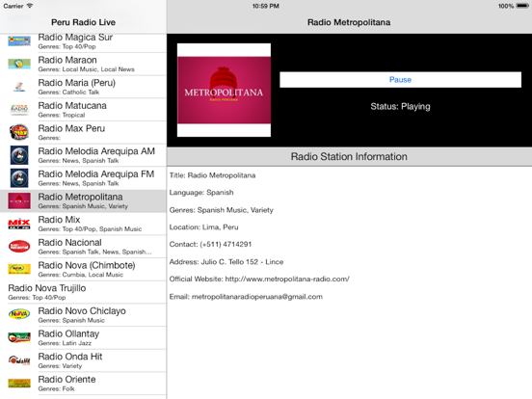Click the 10:59 PM clock in status bar
This screenshot has width=532, height=399.
tap(266, 6)
